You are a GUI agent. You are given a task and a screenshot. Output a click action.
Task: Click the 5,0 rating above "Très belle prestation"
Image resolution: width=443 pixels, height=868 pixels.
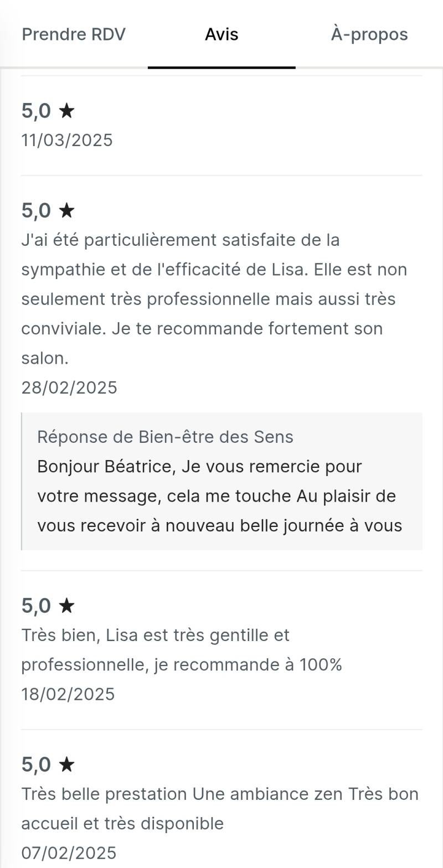(x=36, y=764)
